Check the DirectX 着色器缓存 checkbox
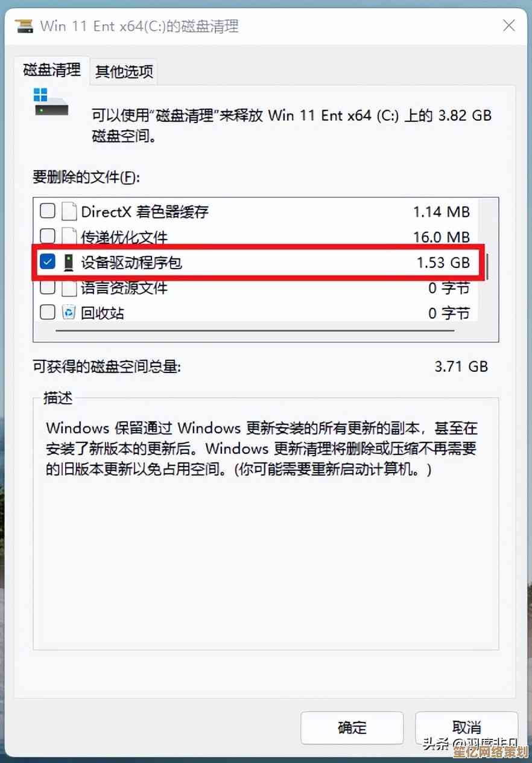The width and height of the screenshot is (532, 763). [x=47, y=211]
